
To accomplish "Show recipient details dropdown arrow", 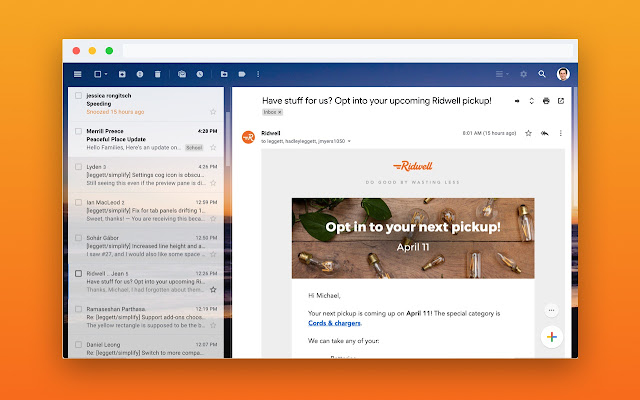I will (349, 142).
